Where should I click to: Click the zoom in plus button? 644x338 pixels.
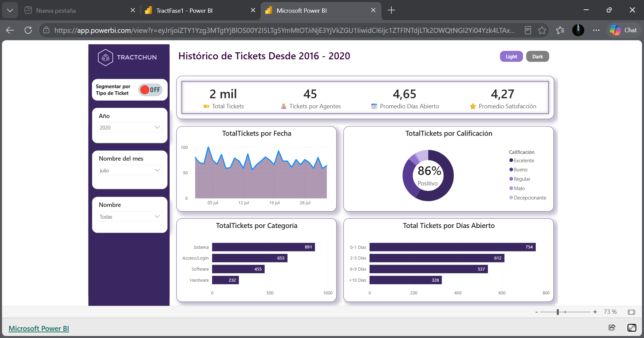[595, 312]
